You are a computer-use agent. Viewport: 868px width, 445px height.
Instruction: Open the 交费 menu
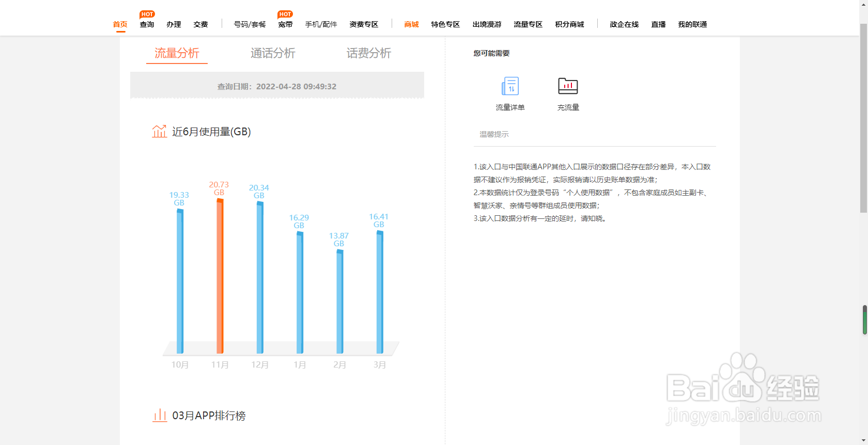[200, 24]
